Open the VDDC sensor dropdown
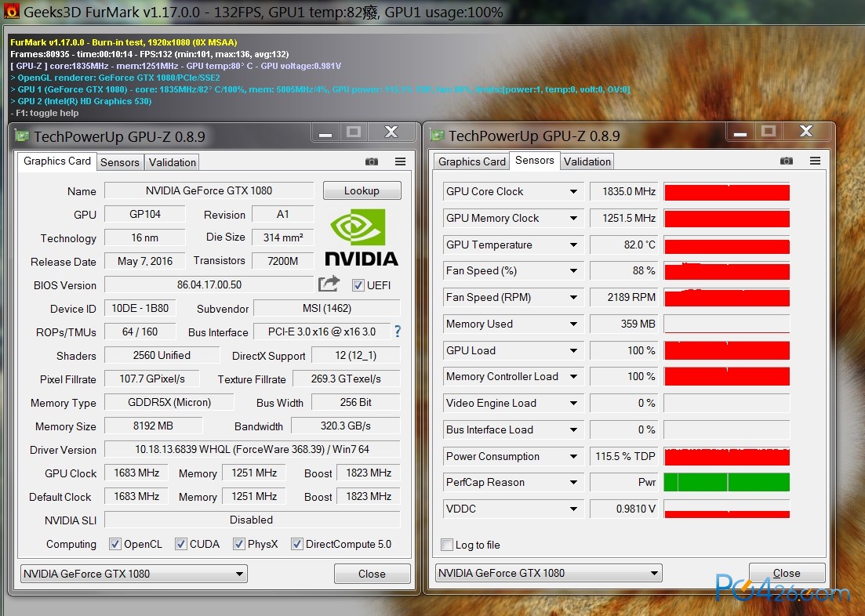The image size is (865, 616). click(x=574, y=509)
